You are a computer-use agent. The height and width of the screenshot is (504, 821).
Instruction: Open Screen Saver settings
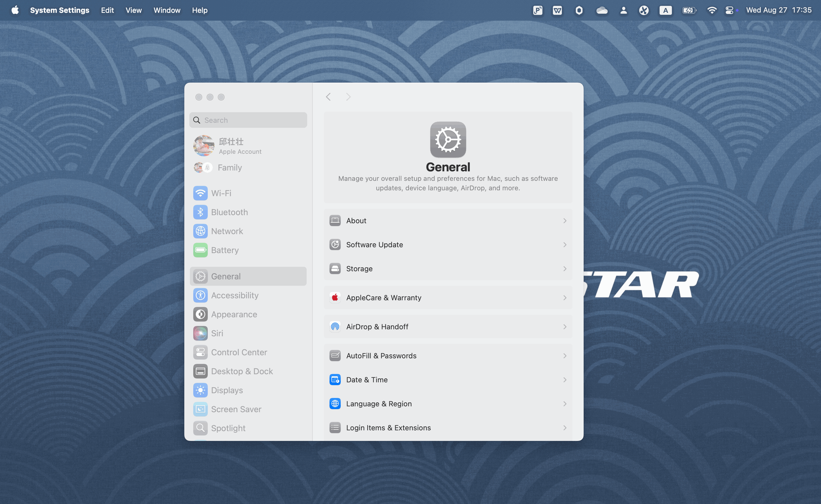point(248,409)
